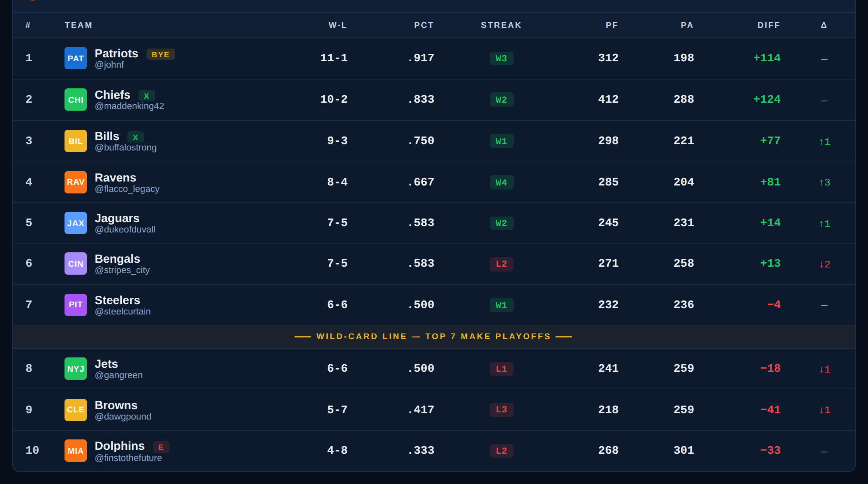868x484 pixels.
Task: Open the Jaguars team name
Action: 117,218
